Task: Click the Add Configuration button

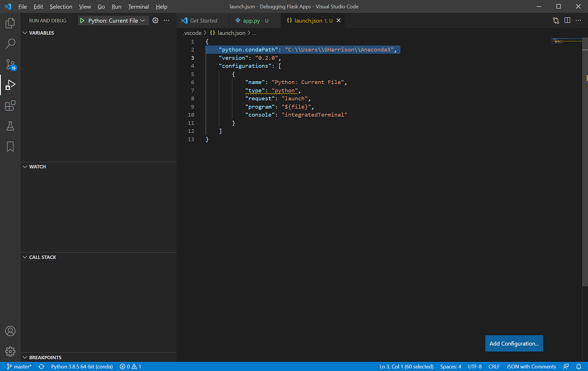Action: coord(514,343)
